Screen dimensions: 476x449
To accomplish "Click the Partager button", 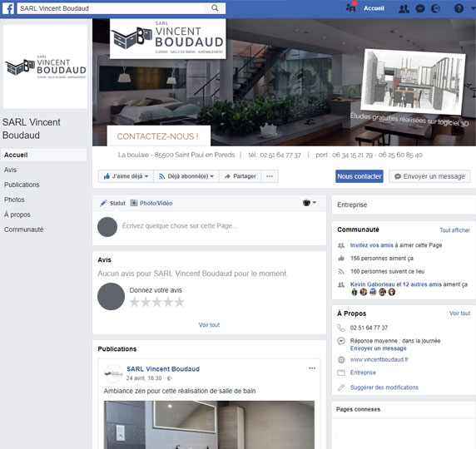I will (x=240, y=176).
